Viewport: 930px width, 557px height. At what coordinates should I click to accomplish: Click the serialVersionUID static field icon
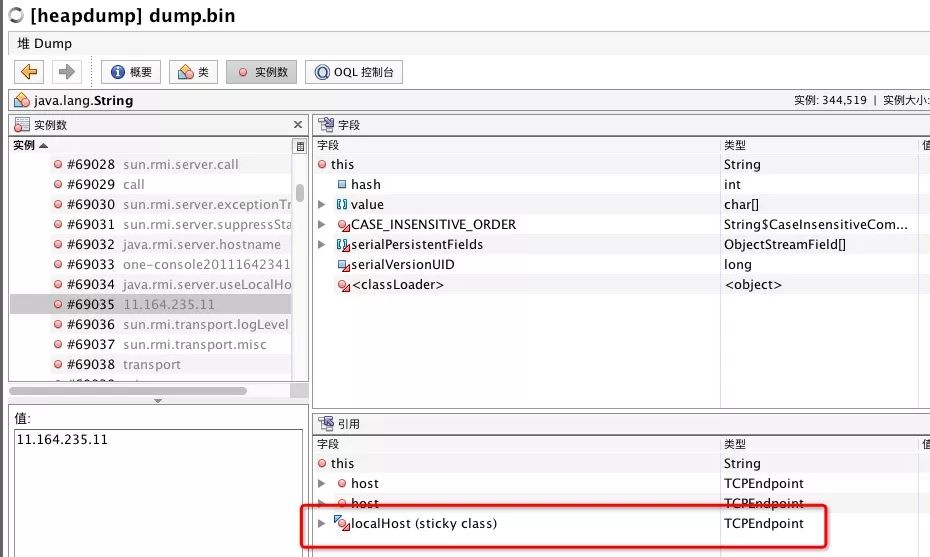click(343, 265)
